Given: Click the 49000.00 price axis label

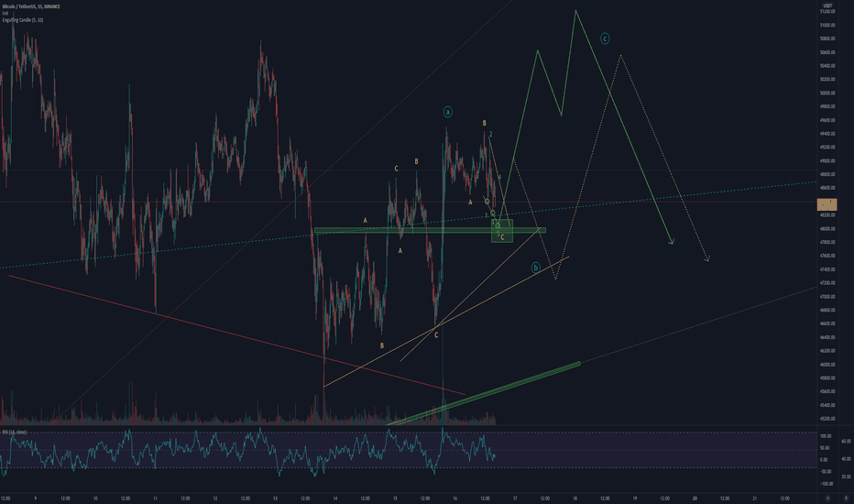Looking at the screenshot, I should click(x=827, y=160).
